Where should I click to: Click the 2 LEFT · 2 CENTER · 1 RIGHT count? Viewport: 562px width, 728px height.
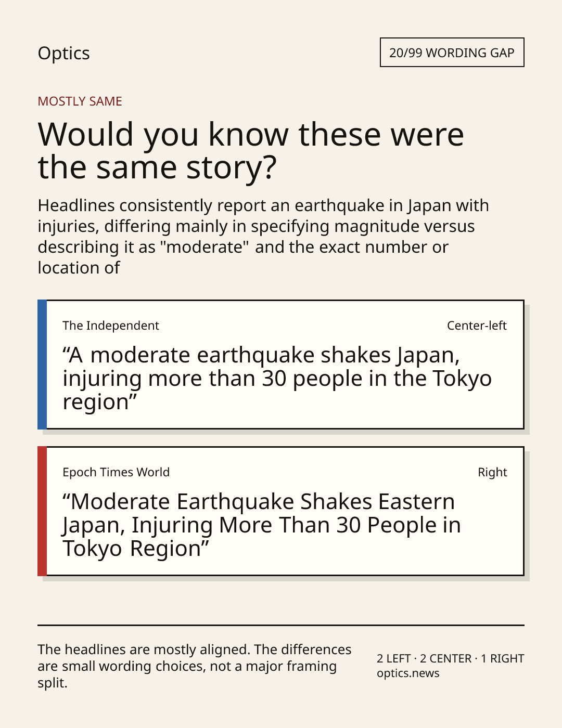pyautogui.click(x=451, y=658)
